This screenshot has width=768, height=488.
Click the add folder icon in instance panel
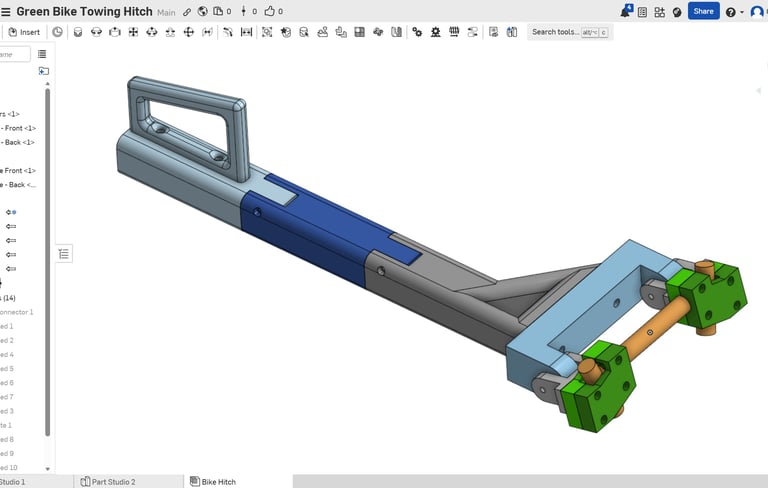(44, 71)
